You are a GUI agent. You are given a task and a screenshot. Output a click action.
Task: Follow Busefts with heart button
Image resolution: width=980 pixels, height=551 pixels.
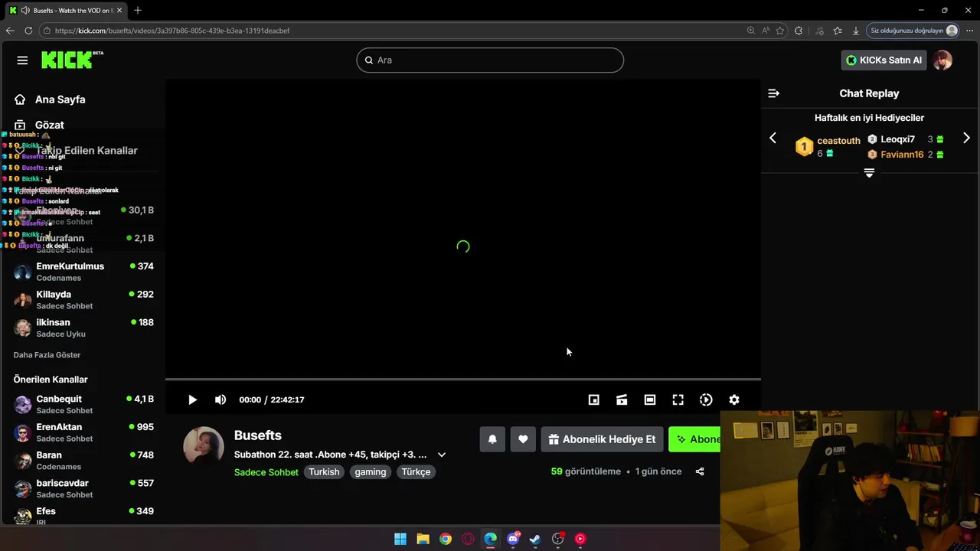coord(523,439)
